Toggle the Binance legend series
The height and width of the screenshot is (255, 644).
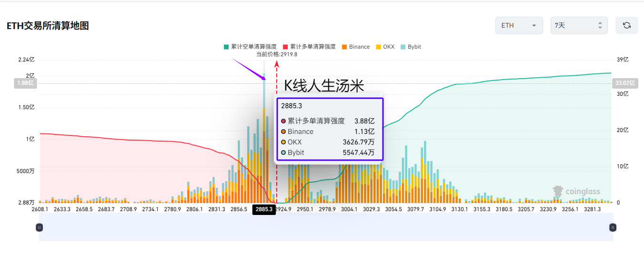tap(355, 47)
